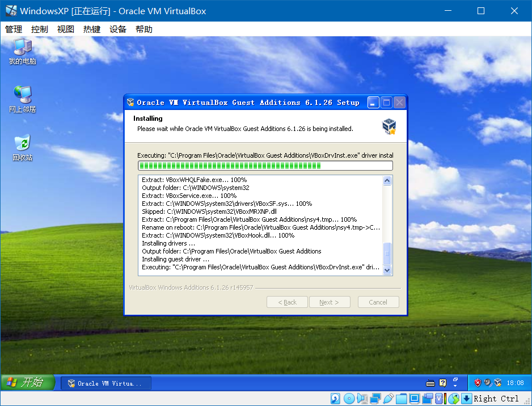Click the VirtualBox cube icon in setup header
The width and height of the screenshot is (532, 406).
pos(389,126)
